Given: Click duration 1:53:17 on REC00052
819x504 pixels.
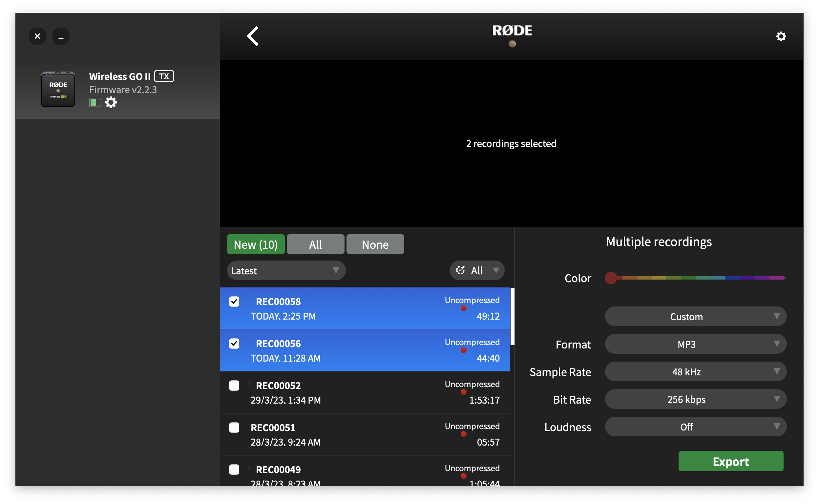Looking at the screenshot, I should [484, 400].
